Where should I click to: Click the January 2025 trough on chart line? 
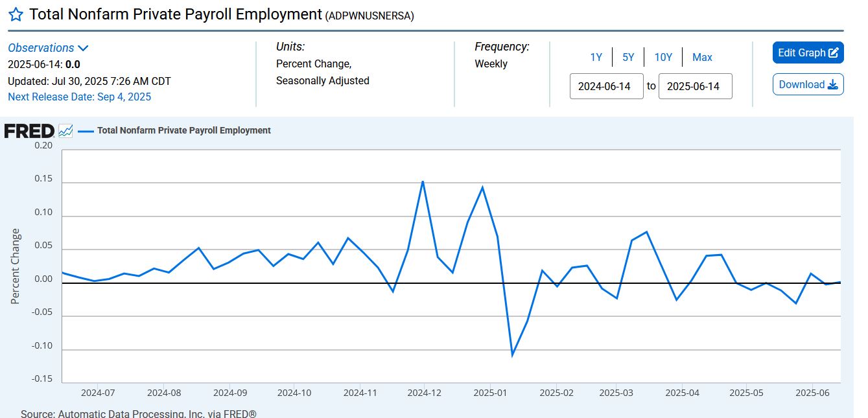tap(512, 354)
